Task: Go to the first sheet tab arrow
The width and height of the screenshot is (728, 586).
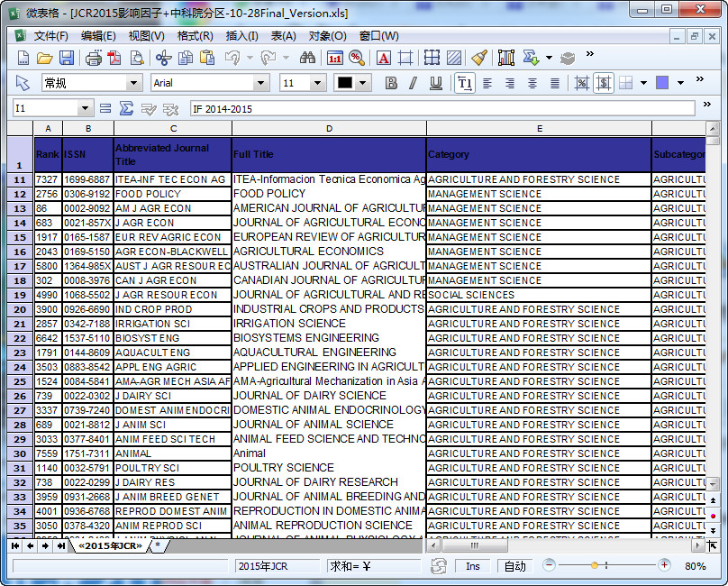Action: [14, 545]
